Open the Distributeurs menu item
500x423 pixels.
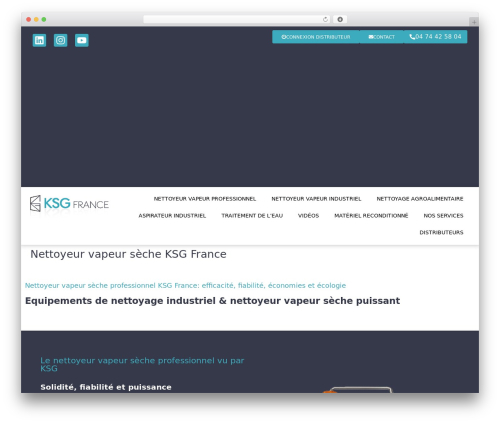tap(441, 232)
